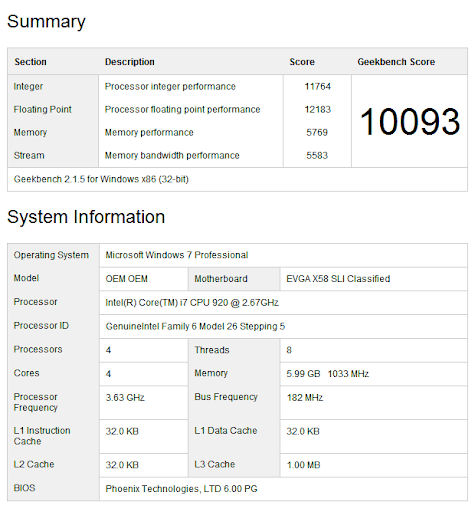
Task: Click the Stream section label
Action: [x=29, y=156]
